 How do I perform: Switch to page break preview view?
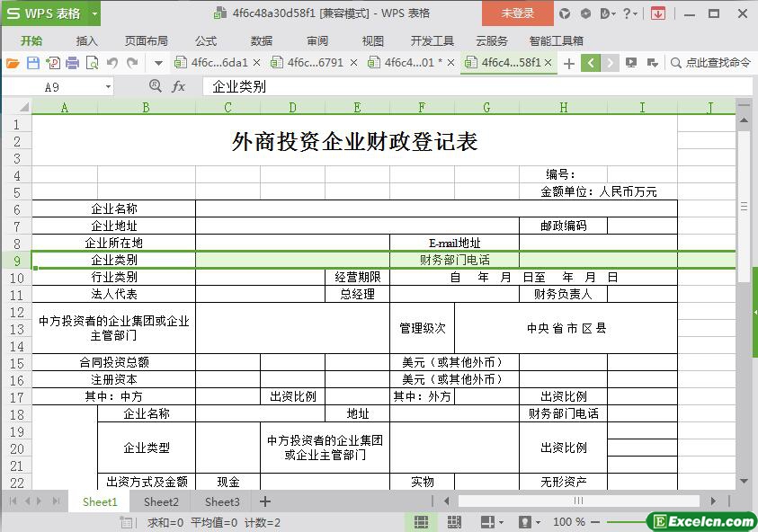454,522
